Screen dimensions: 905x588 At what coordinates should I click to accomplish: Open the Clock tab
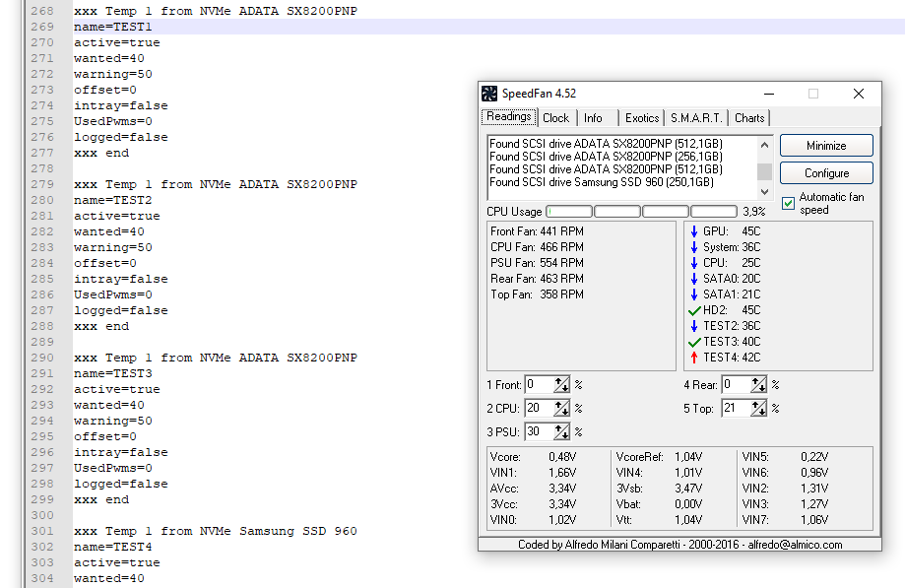pyautogui.click(x=555, y=118)
